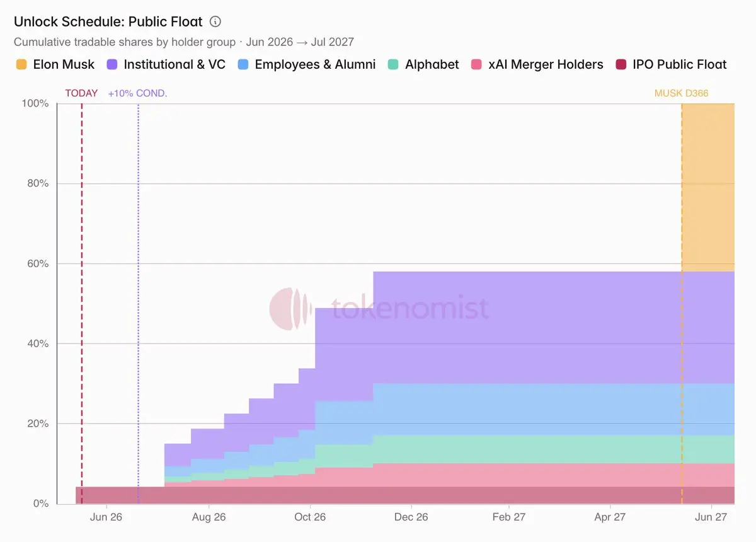
Task: Click the 80% y-axis label
Action: 38,183
